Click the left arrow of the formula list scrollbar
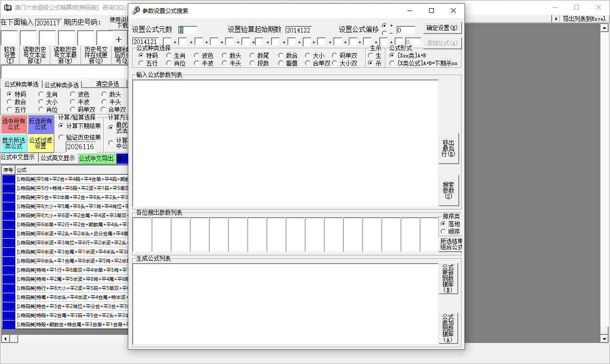 (4, 339)
